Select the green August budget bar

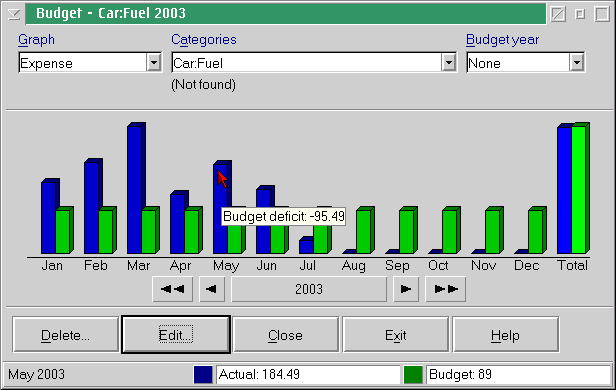(x=364, y=231)
